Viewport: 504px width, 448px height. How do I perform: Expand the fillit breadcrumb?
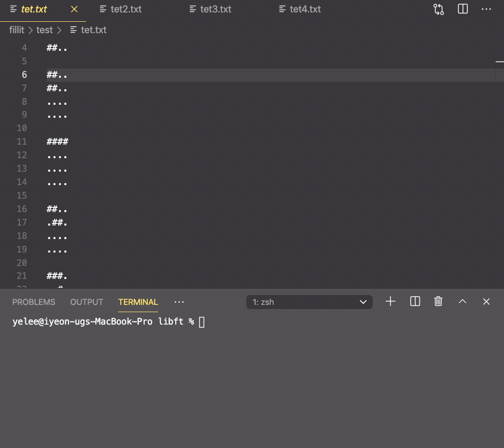click(16, 30)
